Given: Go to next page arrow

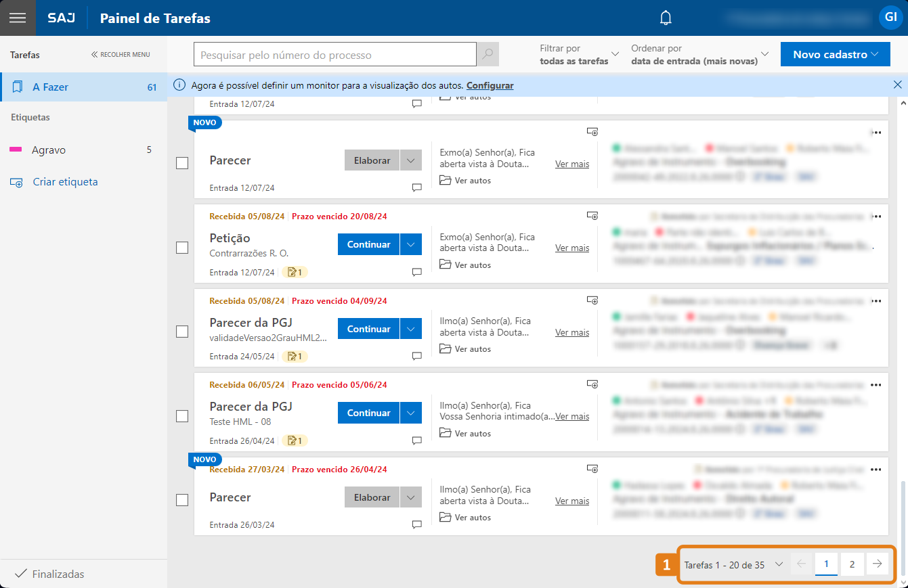Looking at the screenshot, I should coord(878,564).
